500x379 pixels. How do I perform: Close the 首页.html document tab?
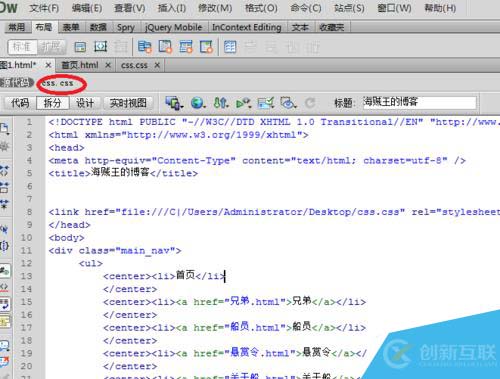click(108, 65)
